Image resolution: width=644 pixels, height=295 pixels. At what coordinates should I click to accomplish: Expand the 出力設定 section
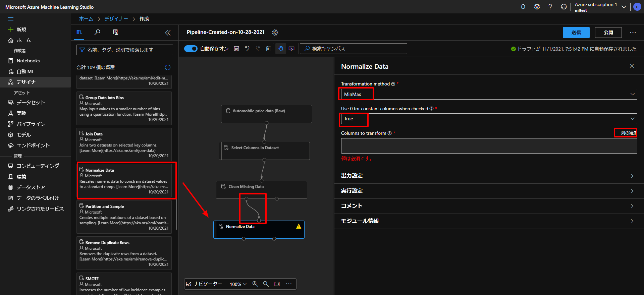pos(489,176)
